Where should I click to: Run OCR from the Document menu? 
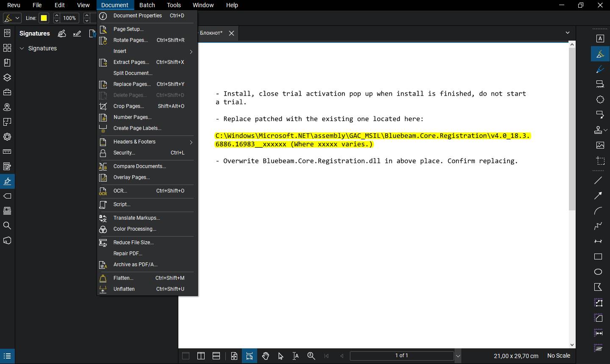(147, 191)
